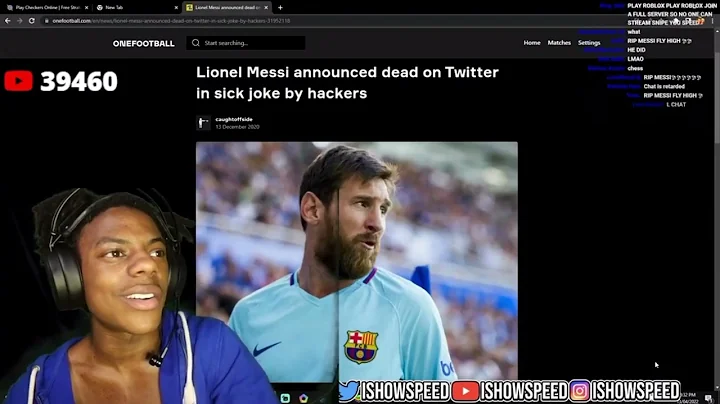Click the taskbar clock
720x404 pixels.
(689, 398)
